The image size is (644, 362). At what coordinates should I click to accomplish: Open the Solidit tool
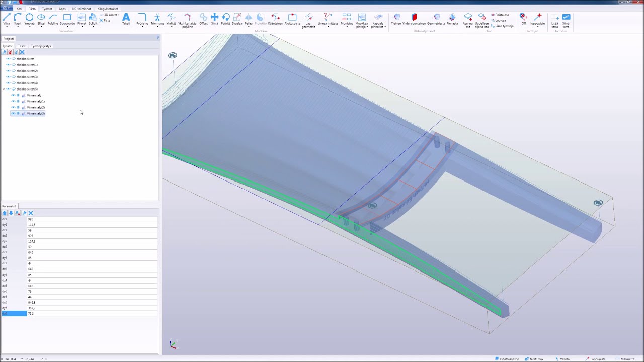click(93, 19)
